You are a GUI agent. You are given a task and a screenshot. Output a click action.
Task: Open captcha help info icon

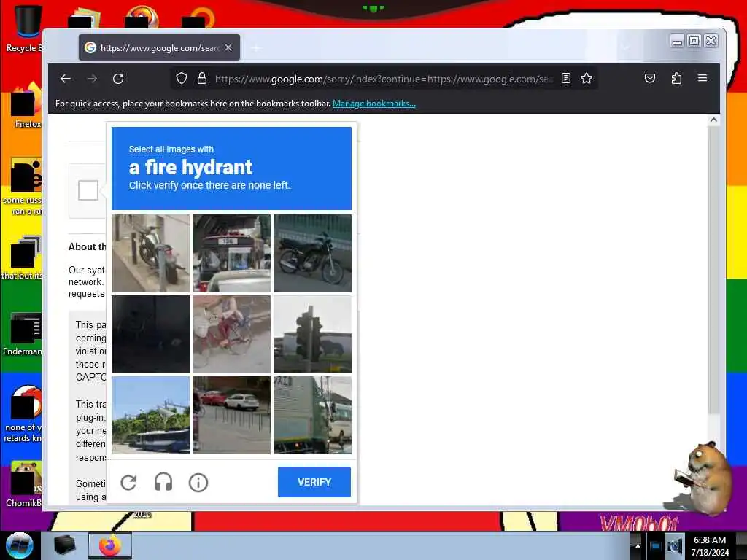pyautogui.click(x=198, y=483)
